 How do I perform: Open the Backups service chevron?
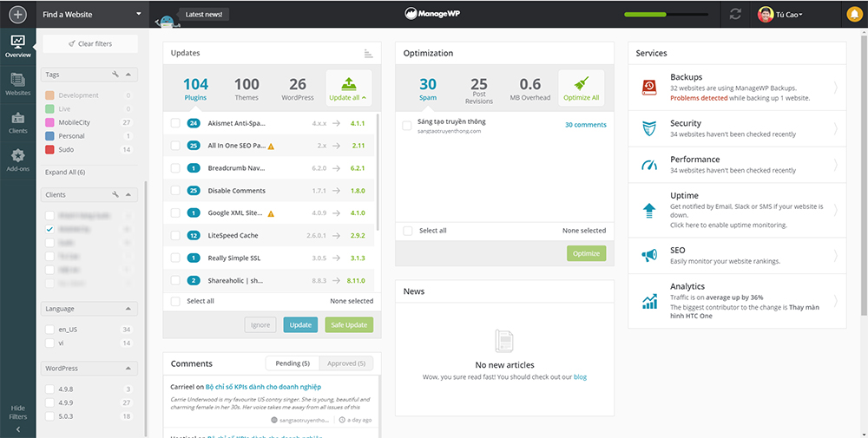click(x=835, y=88)
